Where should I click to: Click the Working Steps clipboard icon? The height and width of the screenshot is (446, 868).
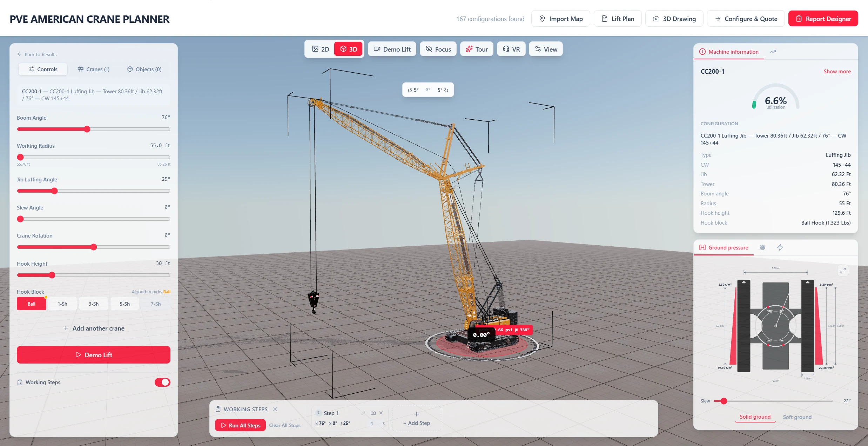(20, 382)
